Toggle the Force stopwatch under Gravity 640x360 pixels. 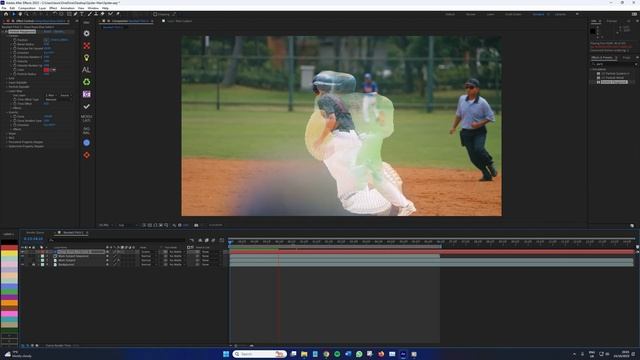pos(15,116)
